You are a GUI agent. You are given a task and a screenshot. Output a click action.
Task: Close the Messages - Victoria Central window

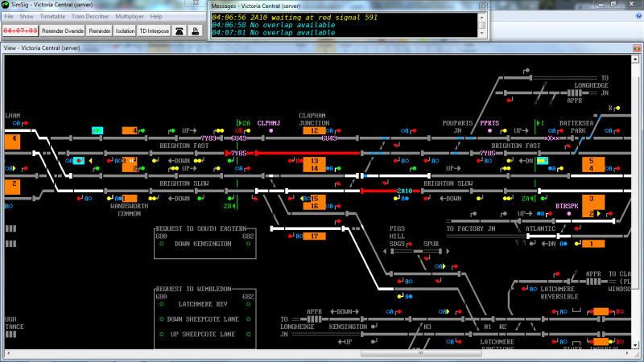(483, 6)
